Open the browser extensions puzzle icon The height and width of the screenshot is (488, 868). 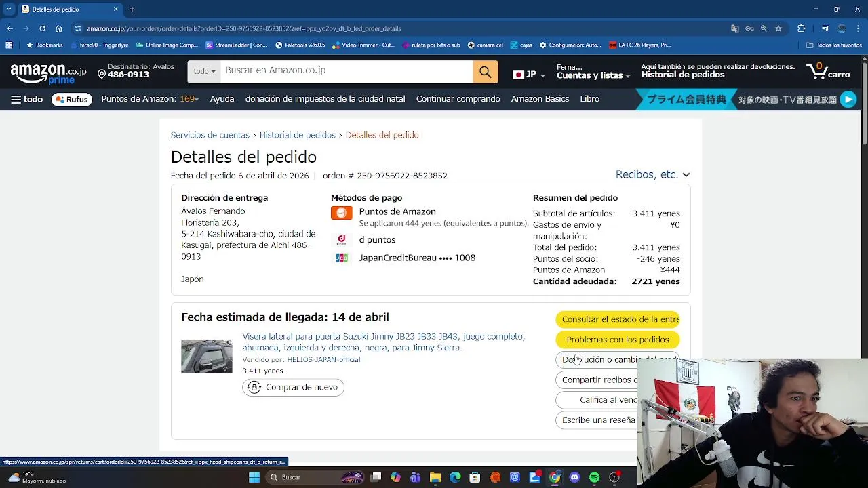tap(802, 28)
